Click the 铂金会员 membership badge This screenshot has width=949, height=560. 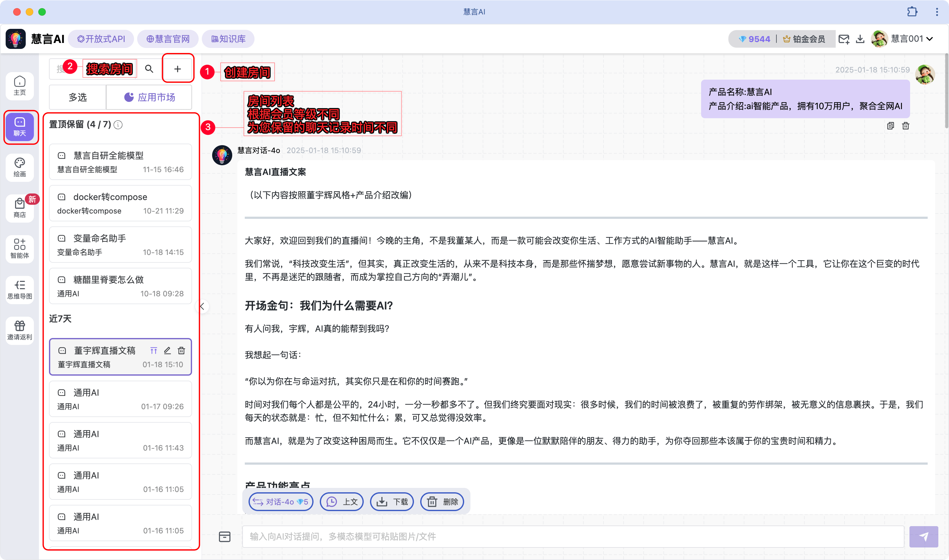pyautogui.click(x=804, y=39)
